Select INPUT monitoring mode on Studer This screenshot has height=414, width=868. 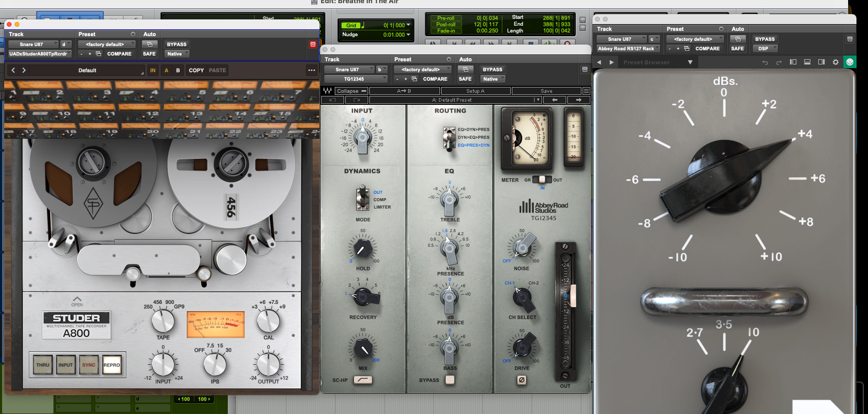(x=65, y=365)
